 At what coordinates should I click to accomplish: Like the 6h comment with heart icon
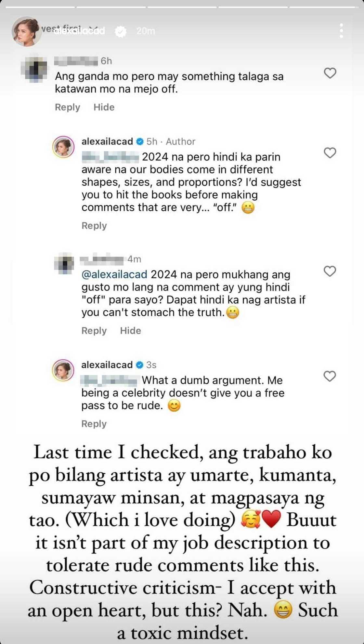click(x=330, y=73)
